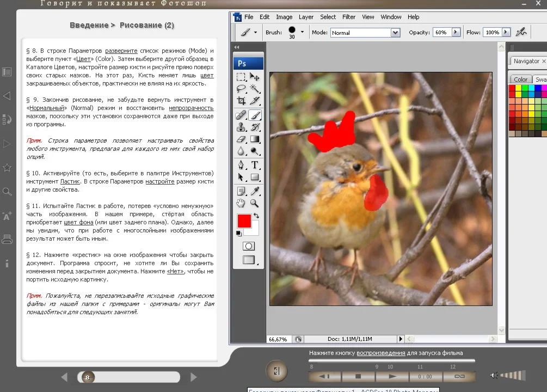The height and width of the screenshot is (392, 547).
Task: Enable airbrush mode in the options bar
Action: coord(521,32)
